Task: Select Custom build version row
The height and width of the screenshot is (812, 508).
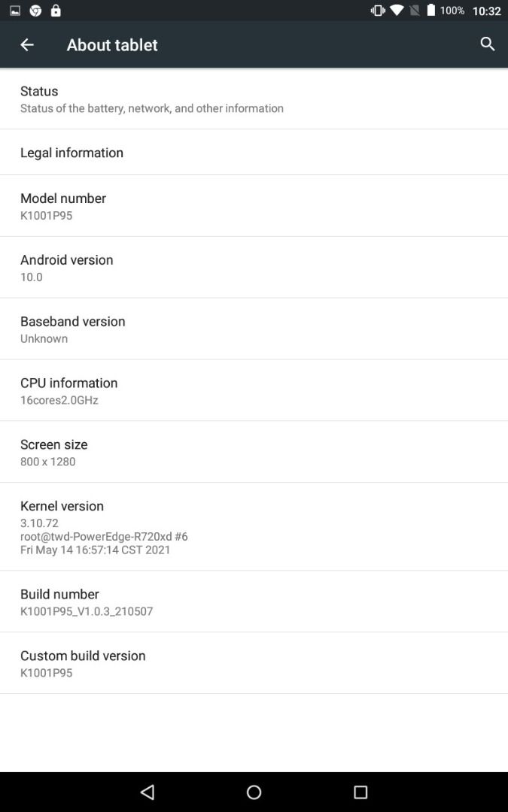Action: click(x=254, y=663)
